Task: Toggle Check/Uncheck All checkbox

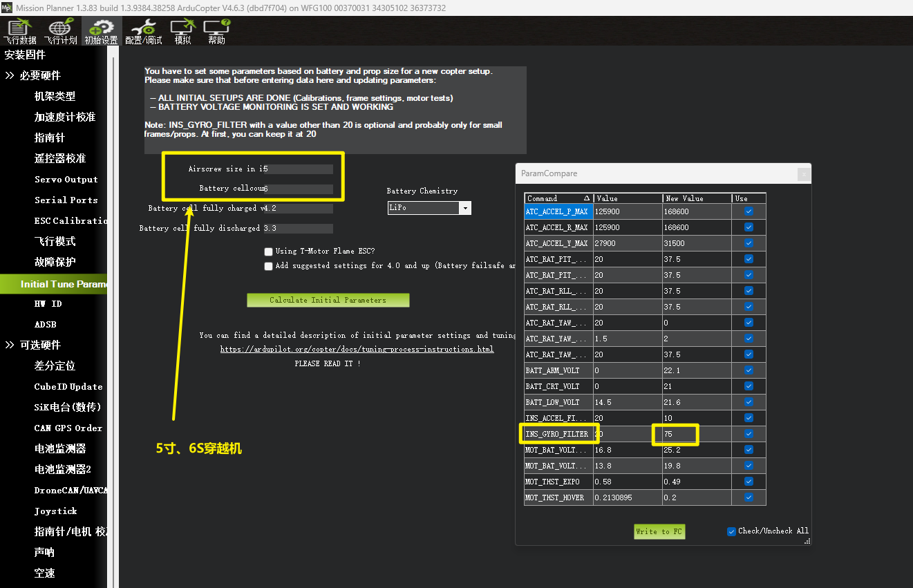Action: (731, 531)
